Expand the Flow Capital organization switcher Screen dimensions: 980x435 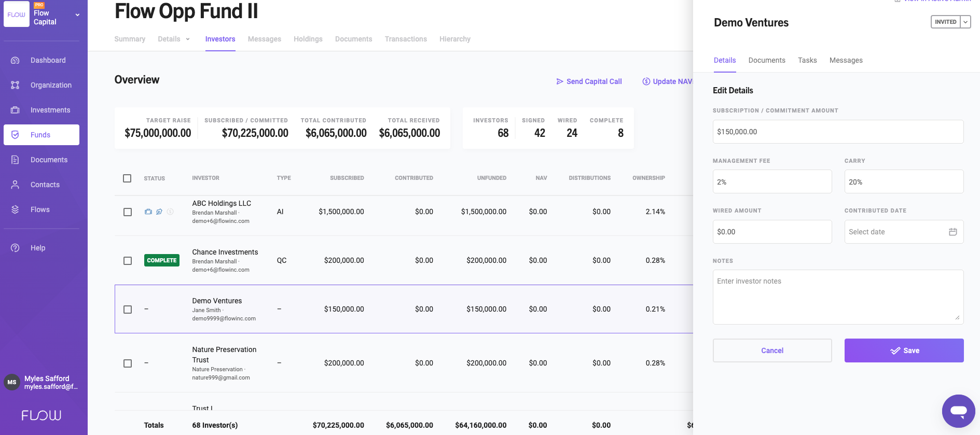coord(78,15)
